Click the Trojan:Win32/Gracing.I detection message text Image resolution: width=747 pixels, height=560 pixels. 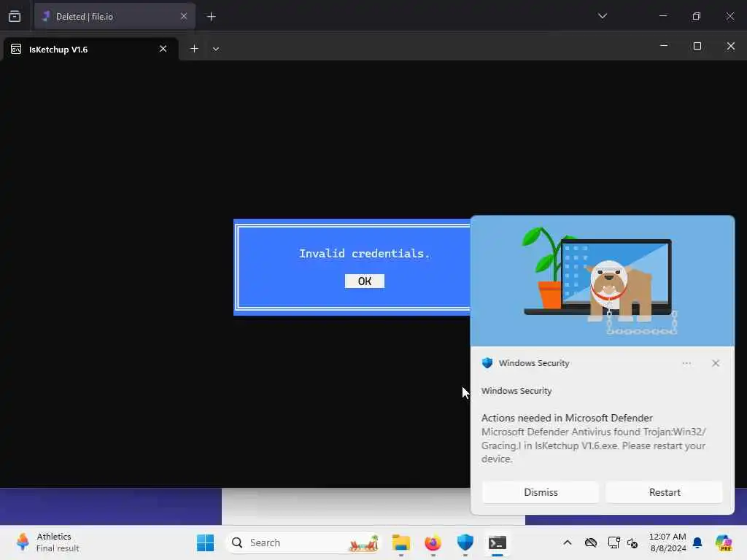click(593, 446)
